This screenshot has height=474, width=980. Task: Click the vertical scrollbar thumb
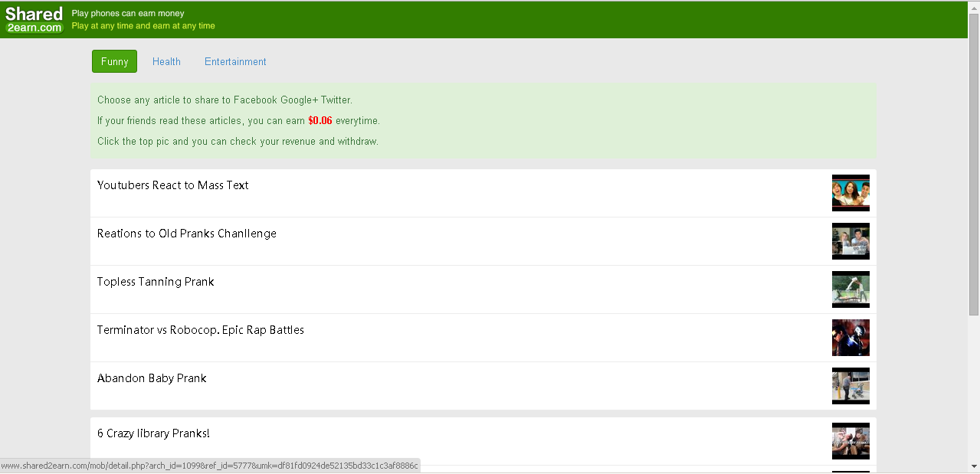(974, 164)
